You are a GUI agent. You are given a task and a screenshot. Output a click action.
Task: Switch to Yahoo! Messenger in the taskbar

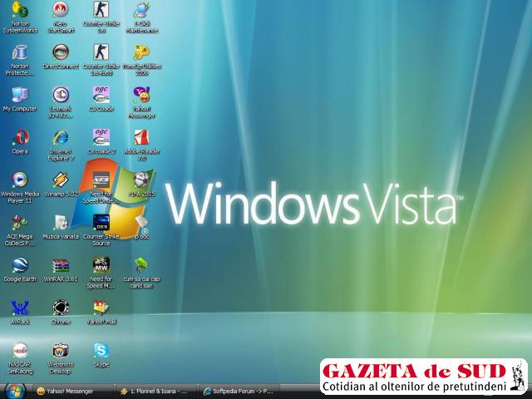(72, 392)
